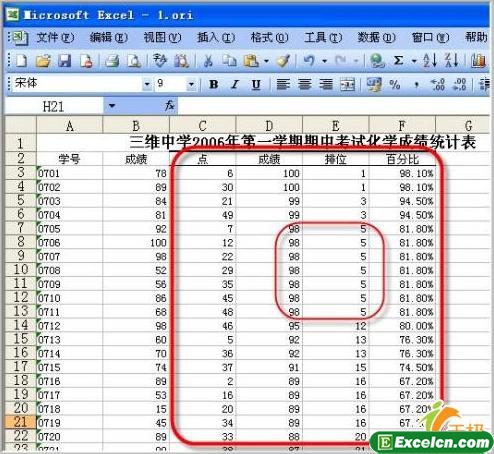Click the Sort Descending icon

click(x=452, y=61)
